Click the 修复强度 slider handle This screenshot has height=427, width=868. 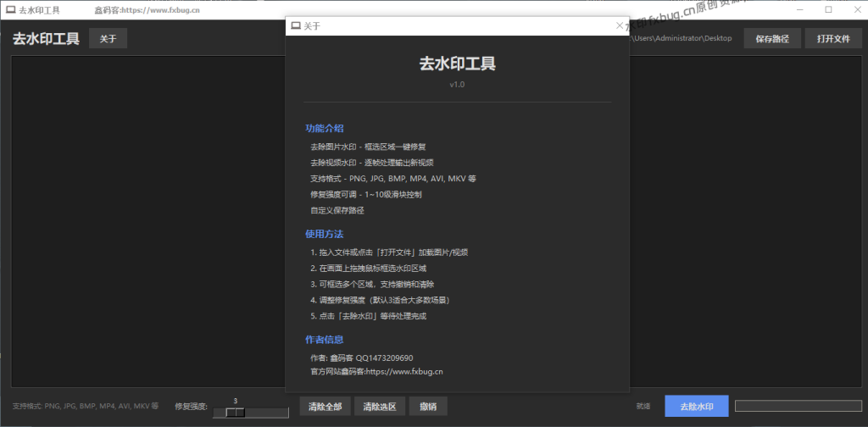click(x=236, y=413)
